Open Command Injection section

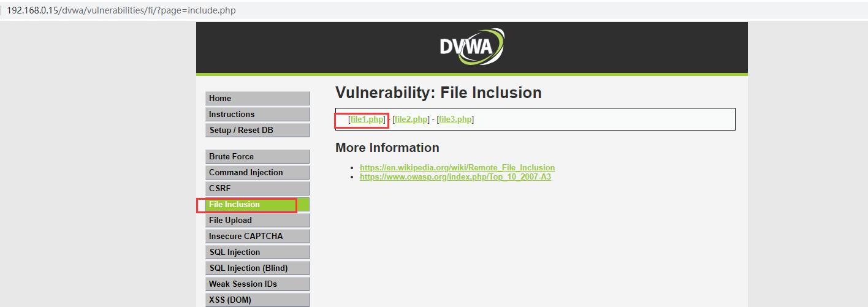pos(257,173)
